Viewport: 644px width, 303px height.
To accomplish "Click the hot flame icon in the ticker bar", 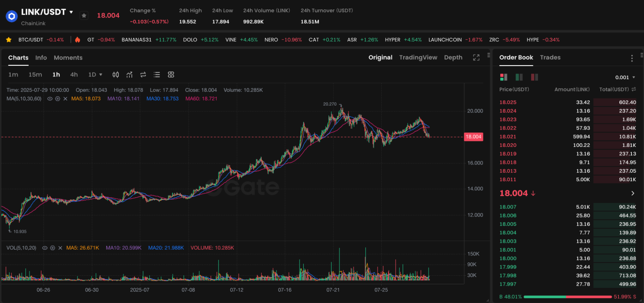I will coord(77,40).
